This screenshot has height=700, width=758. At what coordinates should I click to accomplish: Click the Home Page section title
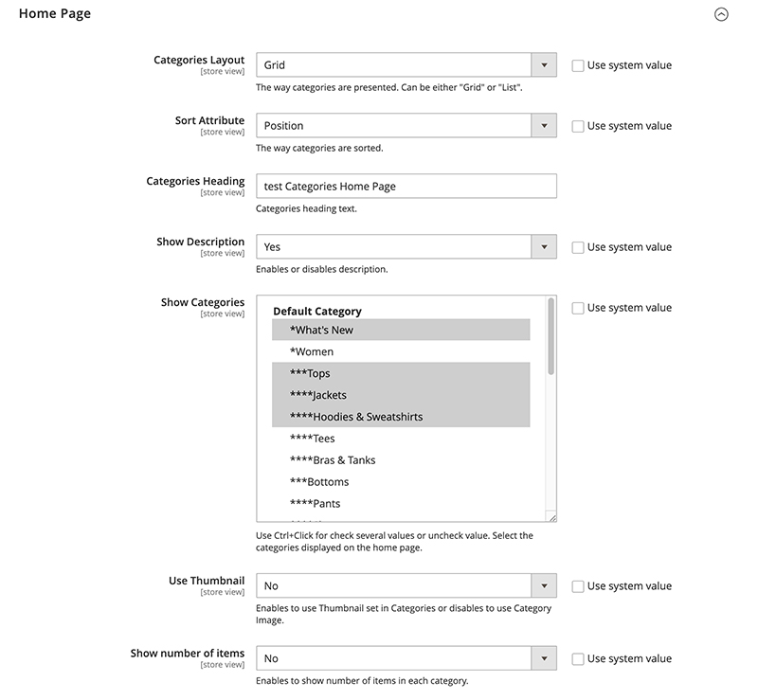pos(55,14)
